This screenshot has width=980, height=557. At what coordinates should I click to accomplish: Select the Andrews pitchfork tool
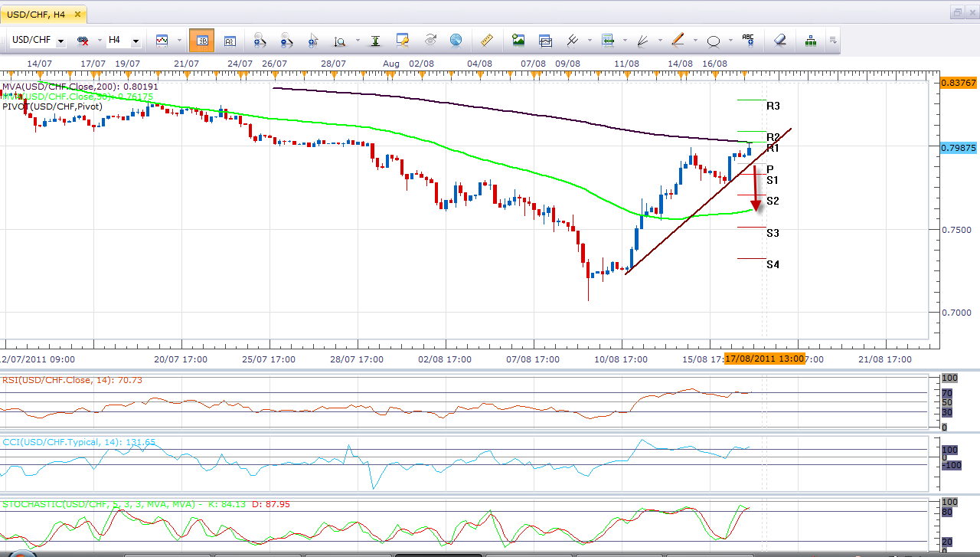tap(572, 40)
